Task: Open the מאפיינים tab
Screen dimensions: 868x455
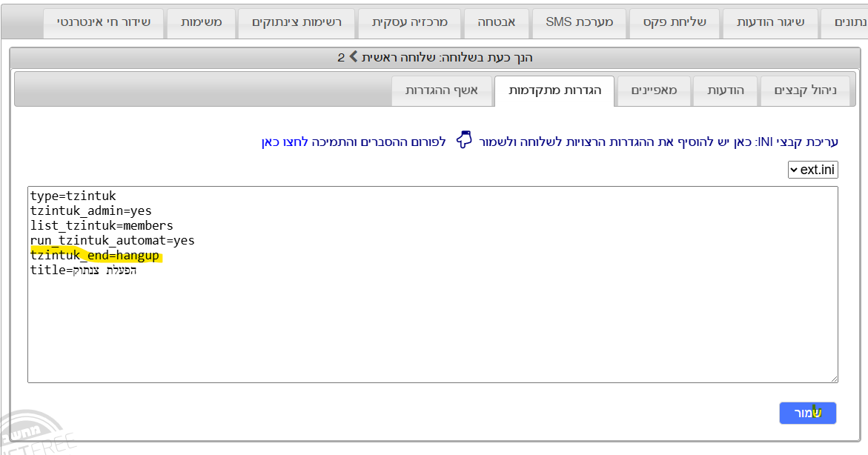Action: point(654,90)
